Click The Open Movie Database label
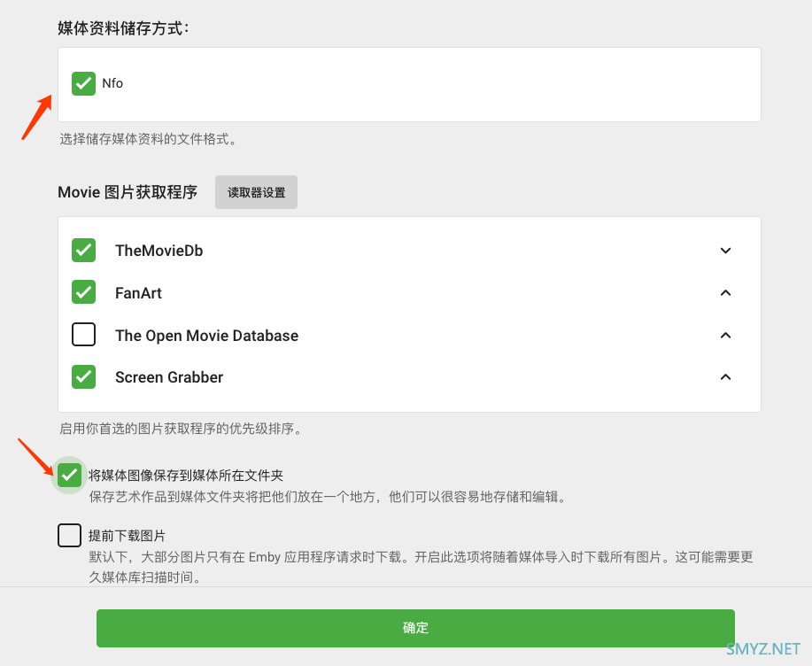This screenshot has height=666, width=812. [206, 336]
